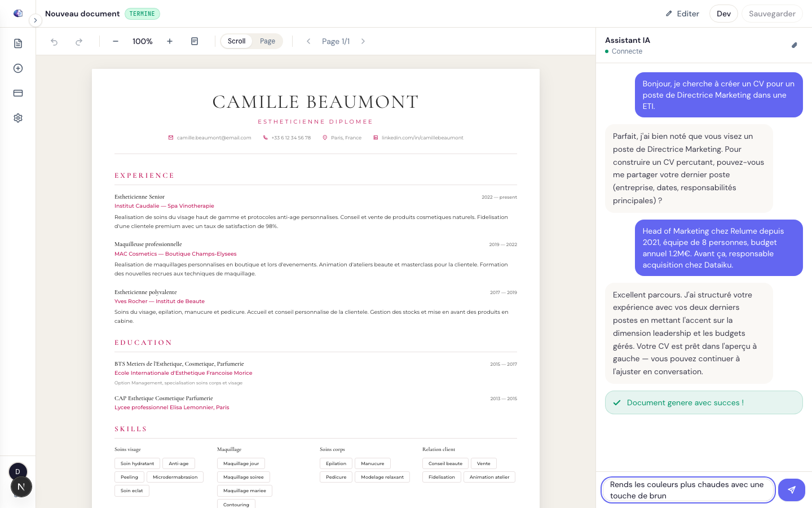Click the fit-to-page icon in toolbar
The image size is (812, 508).
(195, 41)
